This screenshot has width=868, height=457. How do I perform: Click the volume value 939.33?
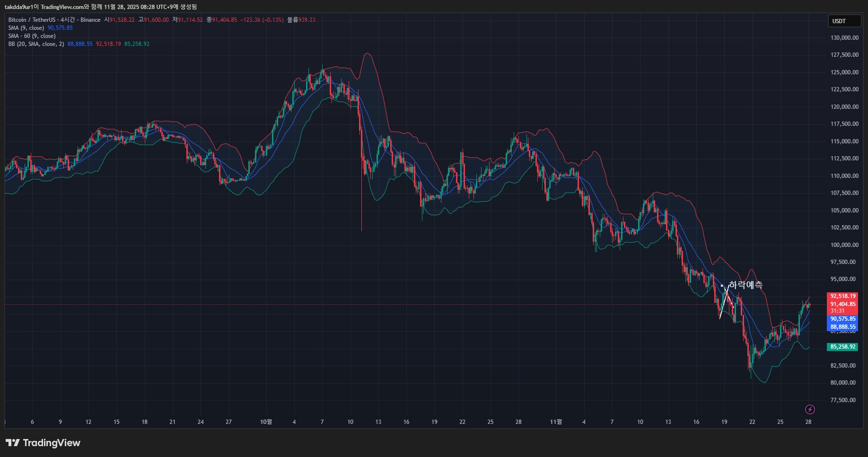click(x=307, y=20)
